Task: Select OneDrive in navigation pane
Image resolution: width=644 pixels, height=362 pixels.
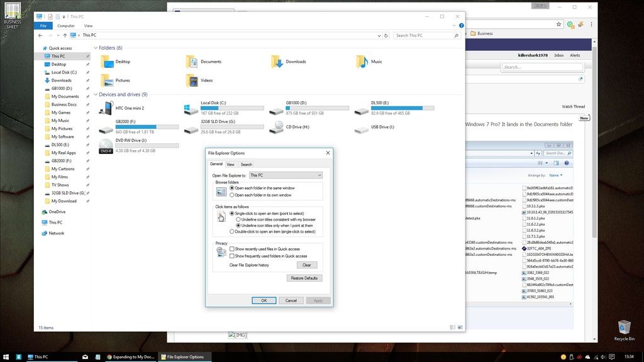Action: click(57, 212)
